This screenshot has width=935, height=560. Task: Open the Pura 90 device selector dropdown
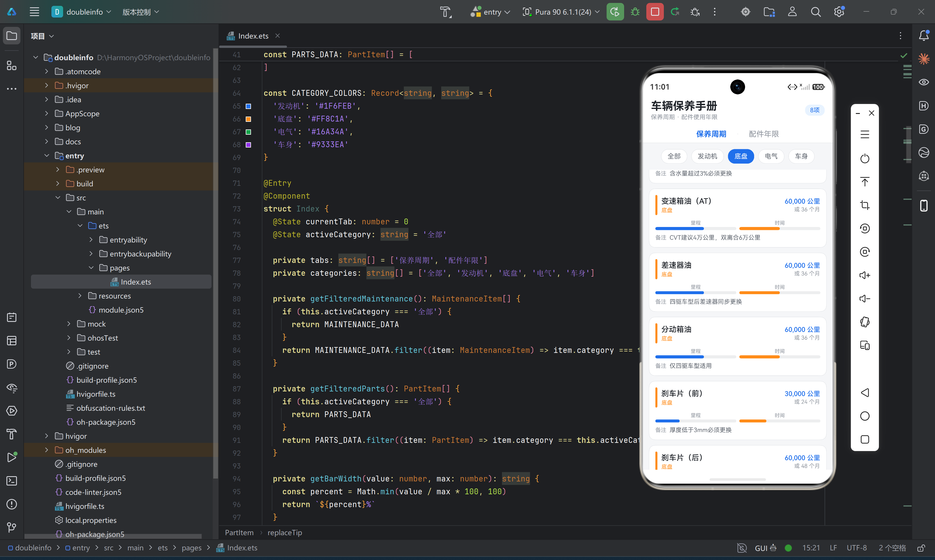click(x=561, y=12)
